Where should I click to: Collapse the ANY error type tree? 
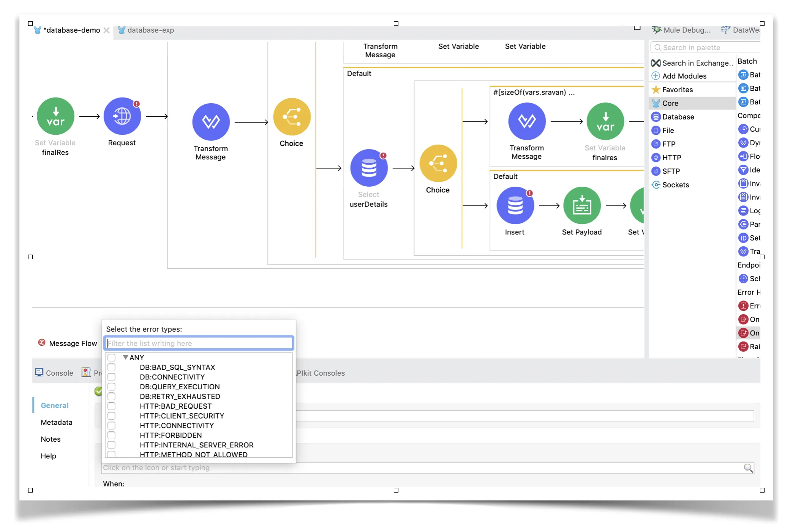(x=125, y=357)
